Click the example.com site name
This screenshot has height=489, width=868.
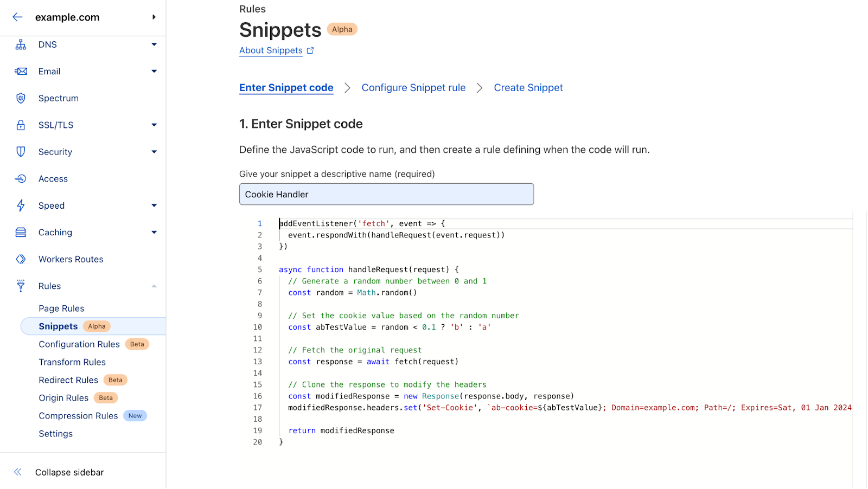[67, 17]
